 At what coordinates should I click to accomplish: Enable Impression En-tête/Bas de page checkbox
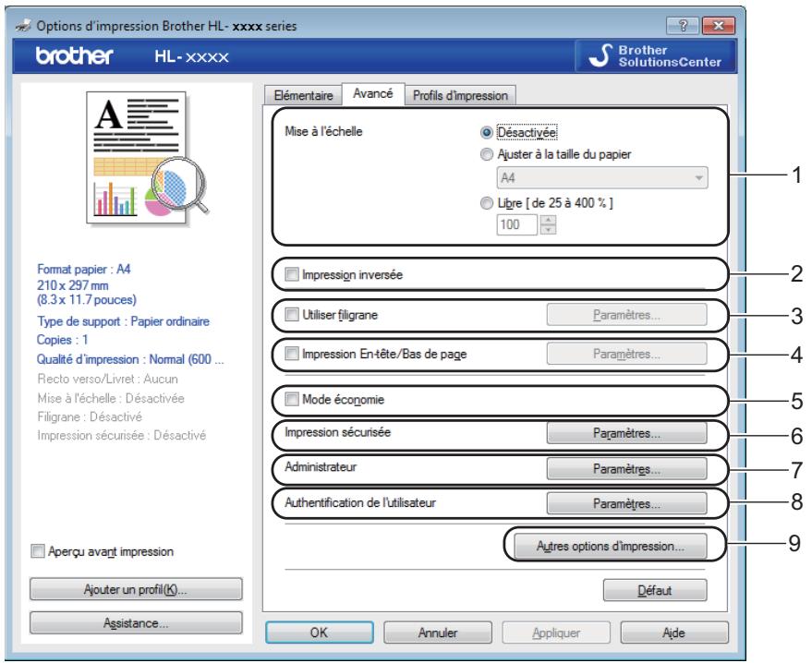pos(292,354)
